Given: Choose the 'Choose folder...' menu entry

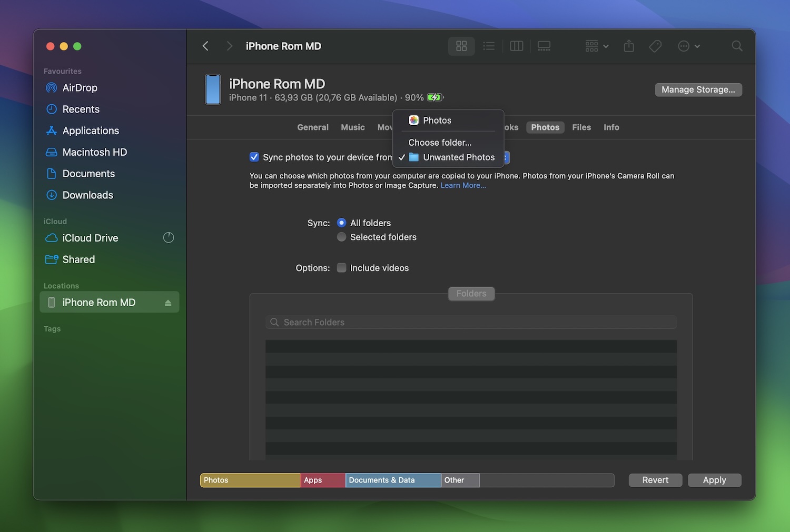Looking at the screenshot, I should pyautogui.click(x=448, y=143).
